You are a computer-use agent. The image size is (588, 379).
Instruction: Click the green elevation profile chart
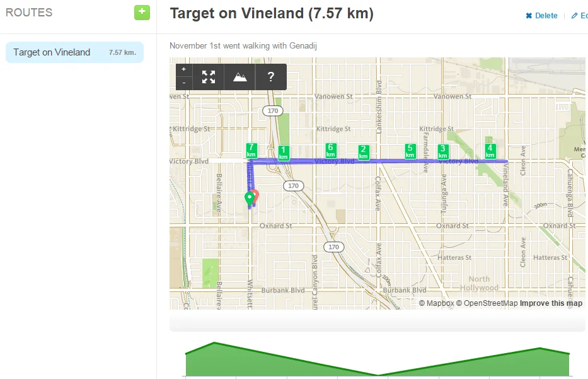377,361
